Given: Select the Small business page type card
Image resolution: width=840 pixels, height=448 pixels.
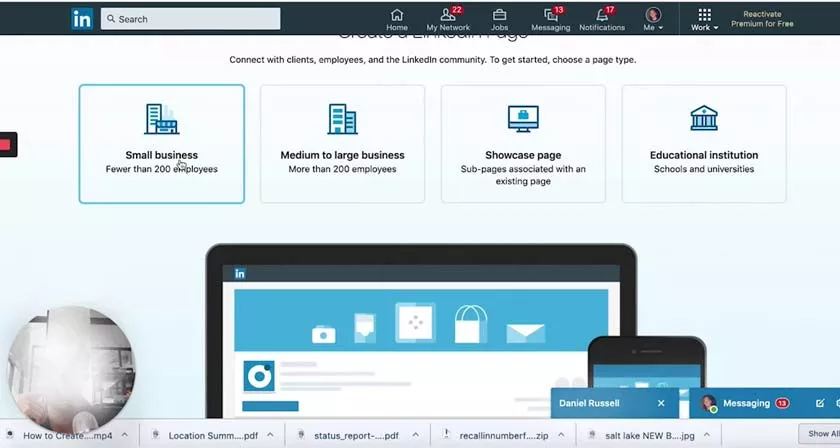Looking at the screenshot, I should coord(162,144).
